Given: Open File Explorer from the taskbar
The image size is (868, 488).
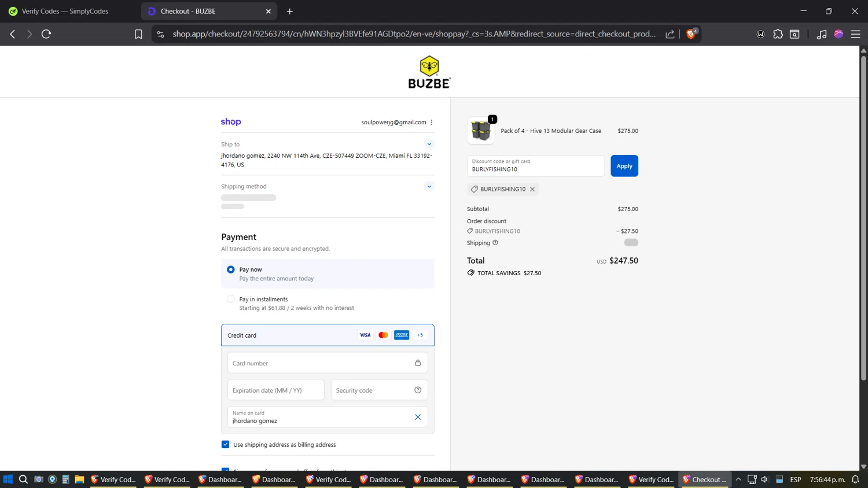Looking at the screenshot, I should (79, 479).
